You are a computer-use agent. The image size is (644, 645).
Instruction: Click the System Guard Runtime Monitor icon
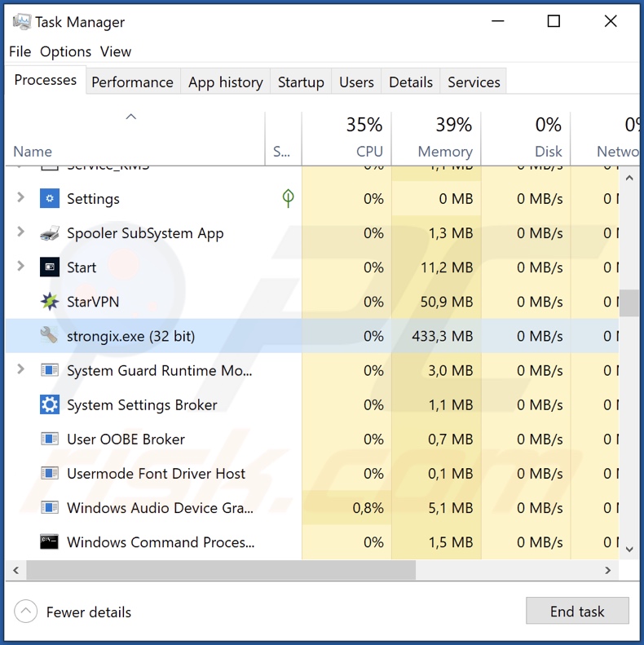click(50, 370)
